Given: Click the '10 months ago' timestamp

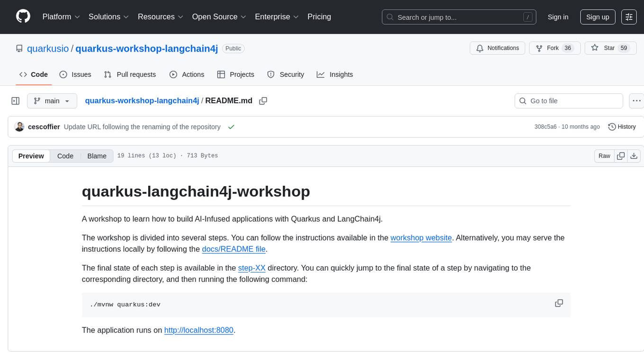Looking at the screenshot, I should point(581,127).
